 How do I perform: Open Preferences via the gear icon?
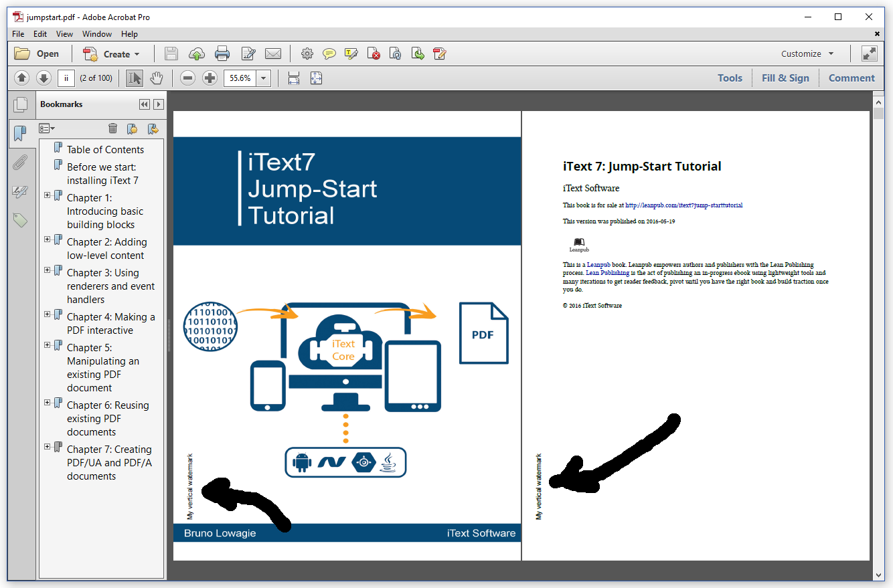(307, 54)
